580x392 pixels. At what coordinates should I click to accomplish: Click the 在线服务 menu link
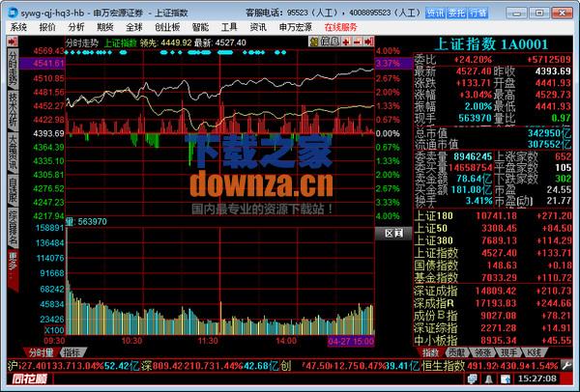(346, 28)
